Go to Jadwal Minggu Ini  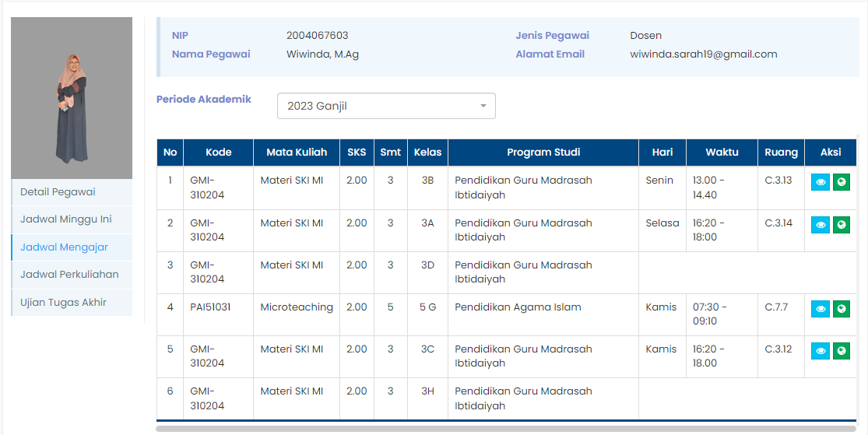[72, 219]
